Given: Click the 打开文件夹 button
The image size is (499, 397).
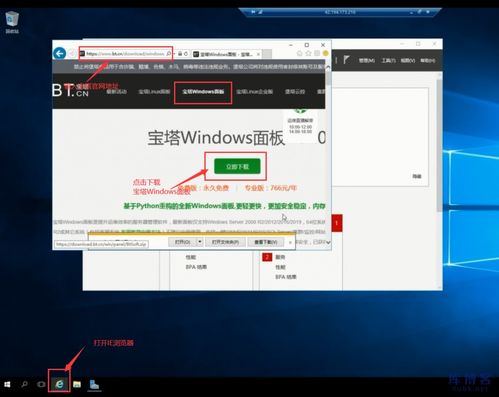Looking at the screenshot, I should click(225, 242).
